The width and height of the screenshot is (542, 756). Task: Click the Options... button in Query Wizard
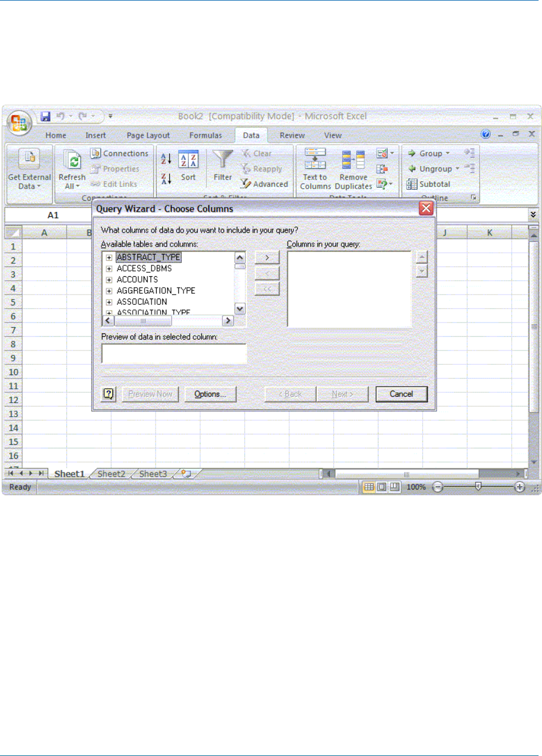210,394
